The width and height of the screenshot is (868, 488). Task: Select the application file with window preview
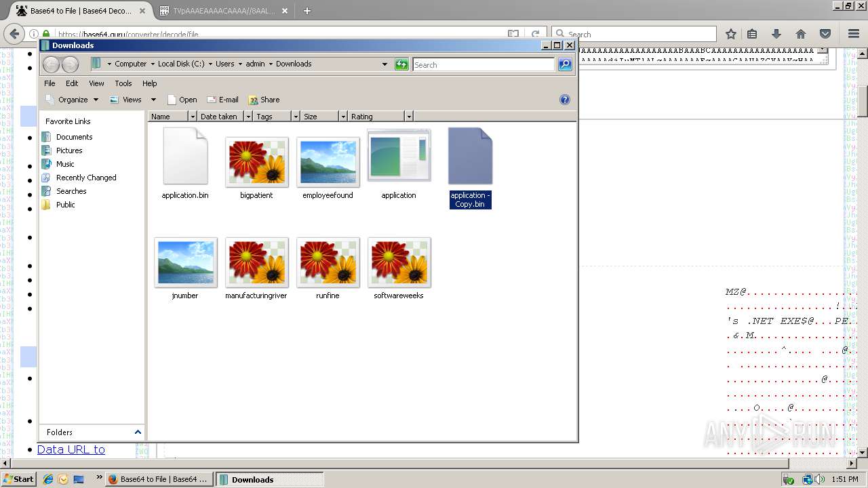pyautogui.click(x=399, y=156)
